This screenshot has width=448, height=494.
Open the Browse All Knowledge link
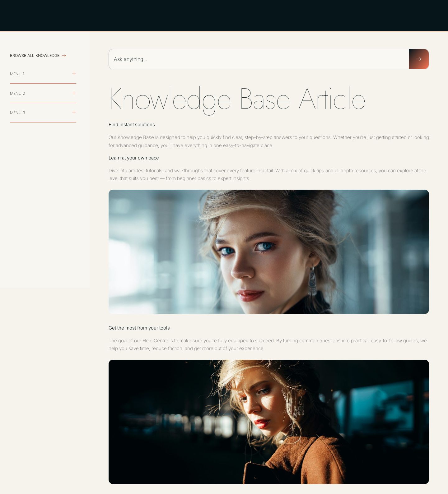(x=35, y=56)
